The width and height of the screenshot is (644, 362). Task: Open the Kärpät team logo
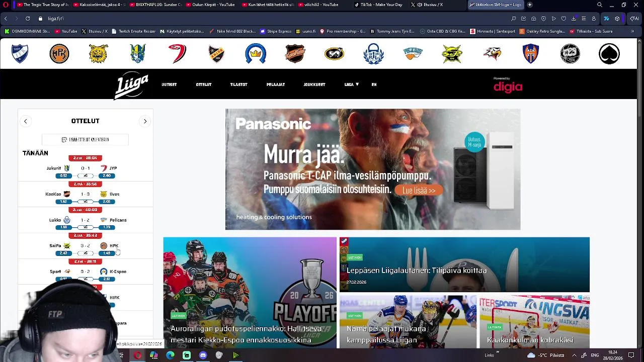coord(334,54)
